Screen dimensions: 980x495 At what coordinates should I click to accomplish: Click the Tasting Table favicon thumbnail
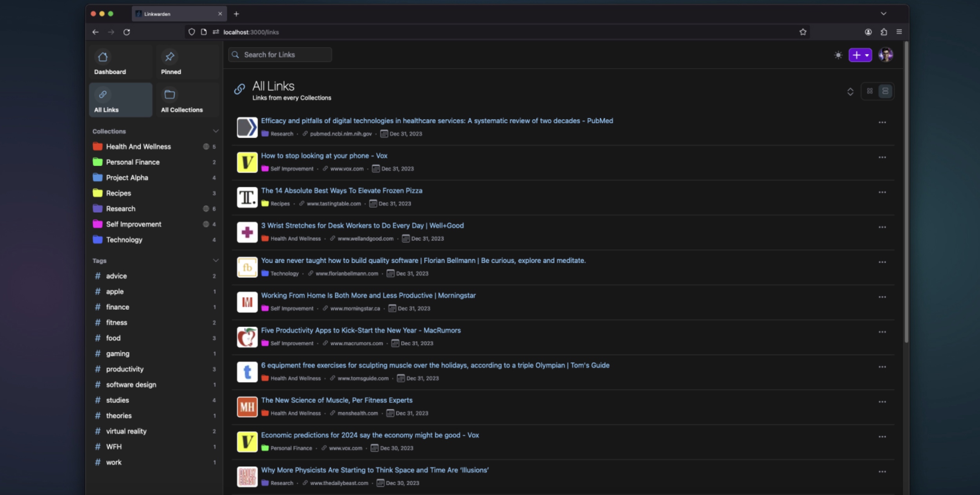(x=247, y=197)
